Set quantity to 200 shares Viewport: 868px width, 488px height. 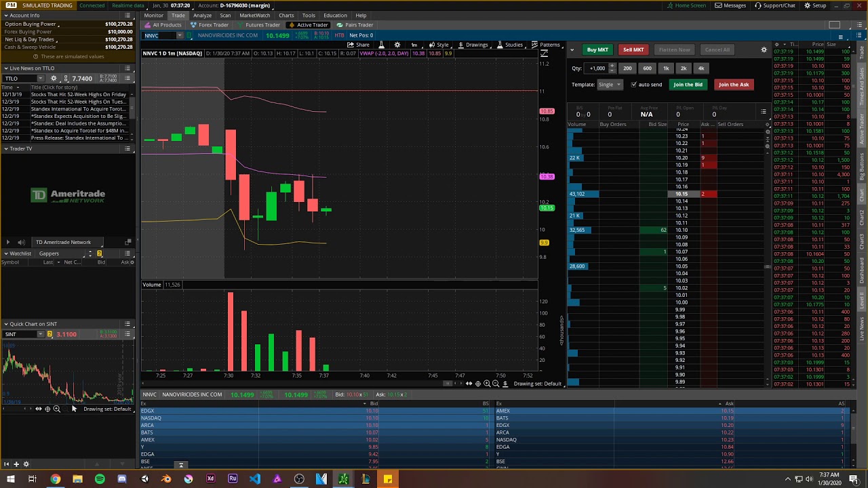(x=627, y=68)
